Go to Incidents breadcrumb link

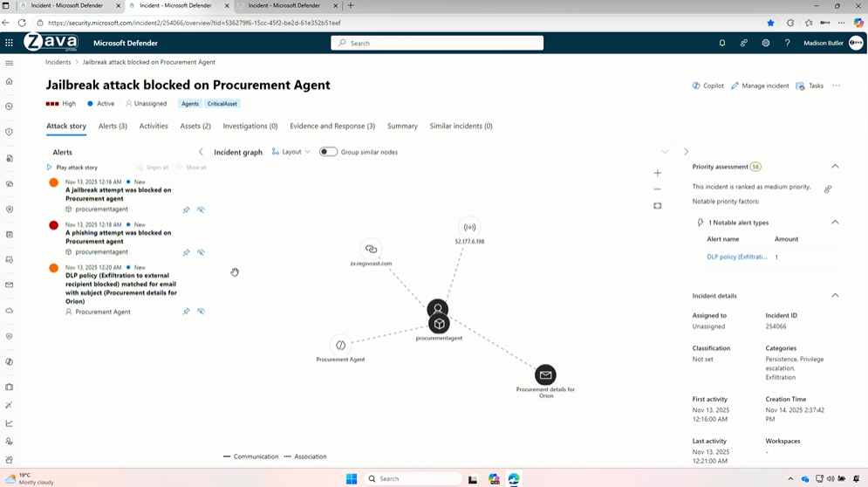coord(58,62)
